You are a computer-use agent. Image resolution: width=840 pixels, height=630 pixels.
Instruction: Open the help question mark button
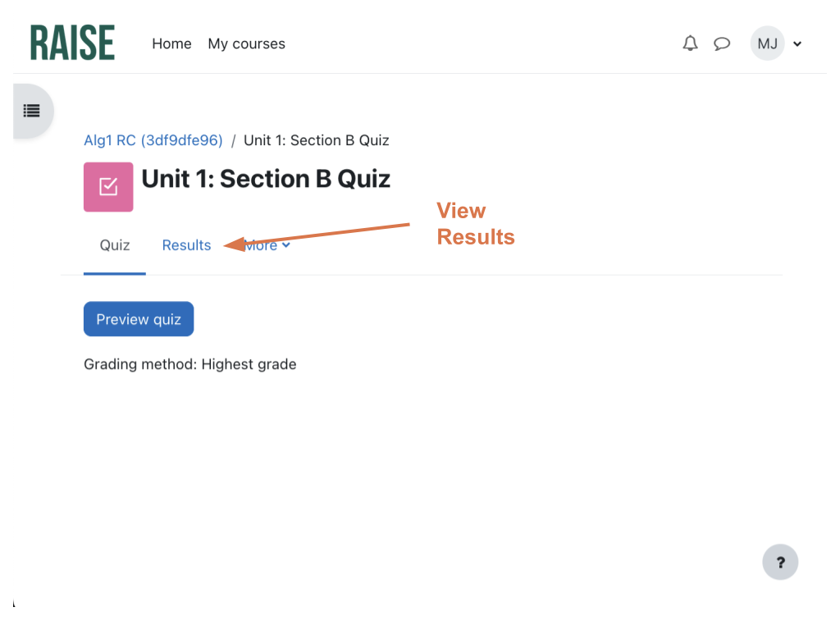[780, 563]
